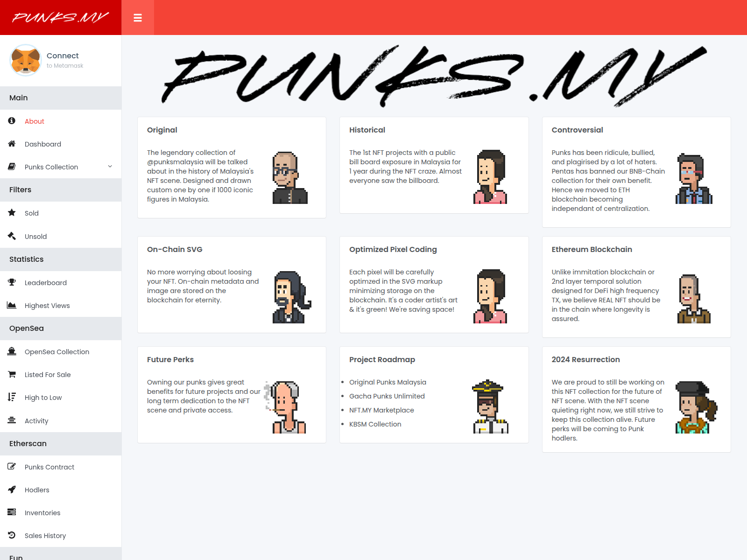
Task: Click the avatar in Ethereum Blockchain card
Action: click(694, 299)
